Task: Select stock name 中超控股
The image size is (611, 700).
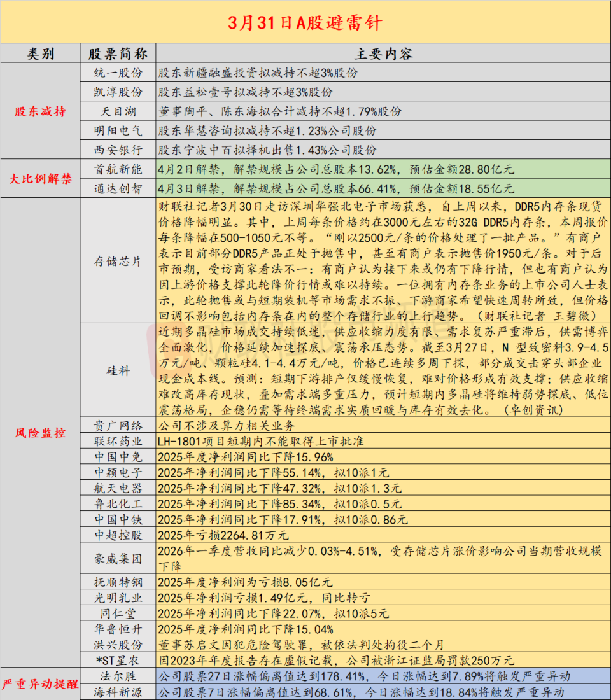Action: pyautogui.click(x=118, y=535)
